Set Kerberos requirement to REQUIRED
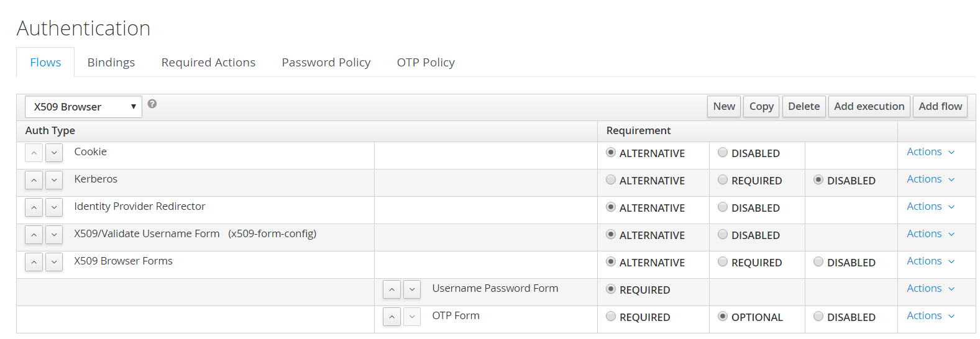 [723, 180]
